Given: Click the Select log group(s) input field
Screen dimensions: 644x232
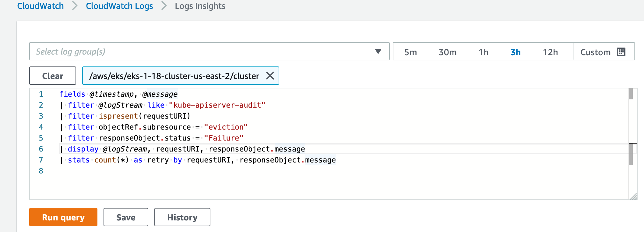Looking at the screenshot, I should [x=209, y=51].
